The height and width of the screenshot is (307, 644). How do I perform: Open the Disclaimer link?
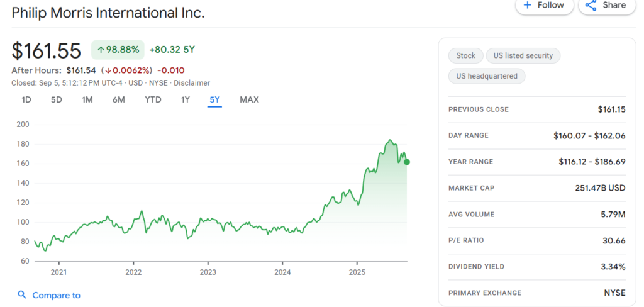coord(192,83)
